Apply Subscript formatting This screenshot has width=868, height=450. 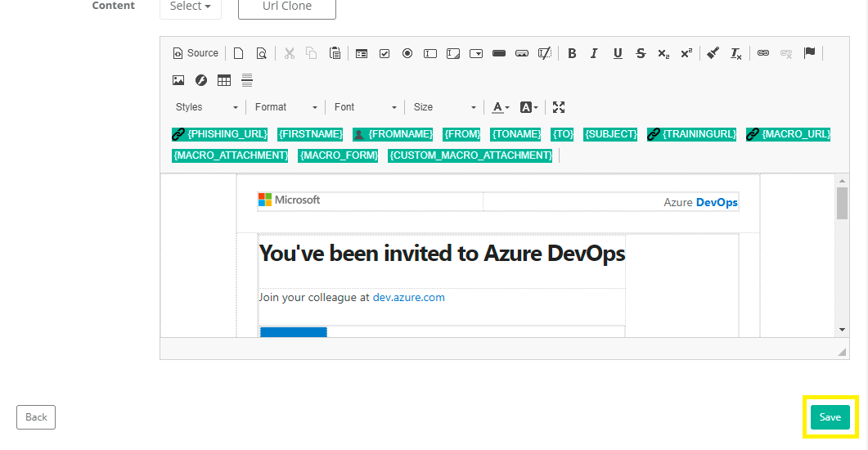[663, 53]
